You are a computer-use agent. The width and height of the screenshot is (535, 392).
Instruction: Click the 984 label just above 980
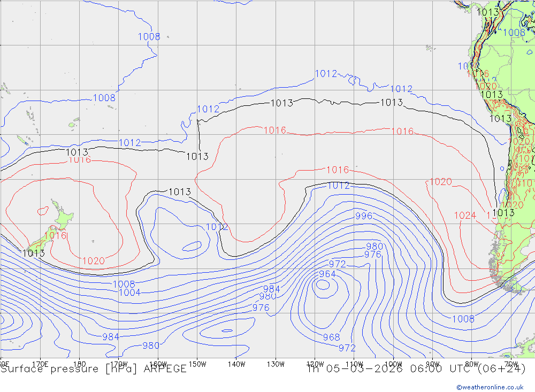coord(272,289)
